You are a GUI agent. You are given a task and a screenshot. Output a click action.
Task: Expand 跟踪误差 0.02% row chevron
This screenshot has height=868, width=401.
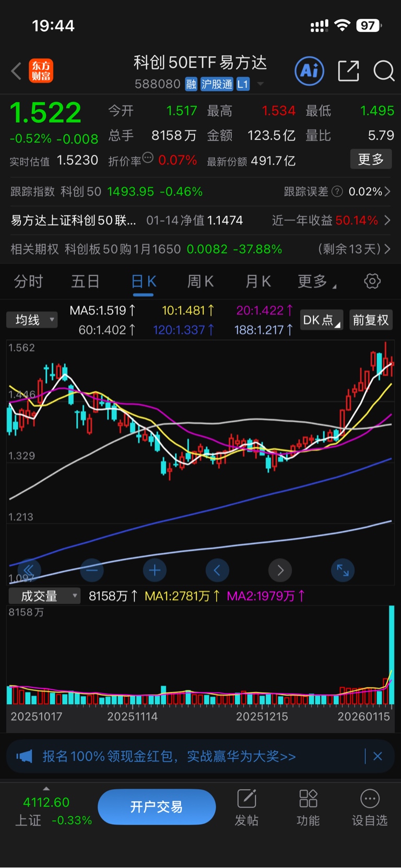(387, 192)
